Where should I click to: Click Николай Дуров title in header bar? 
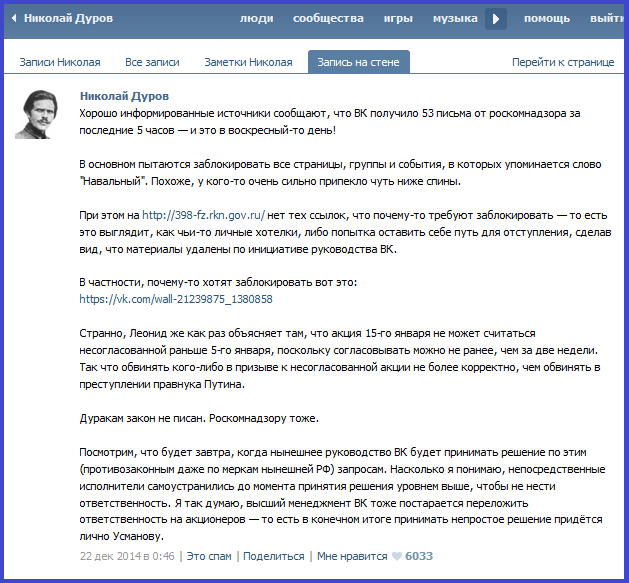[68, 18]
